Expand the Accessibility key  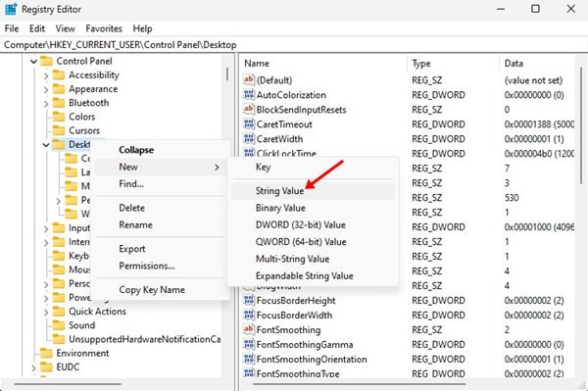(x=46, y=75)
